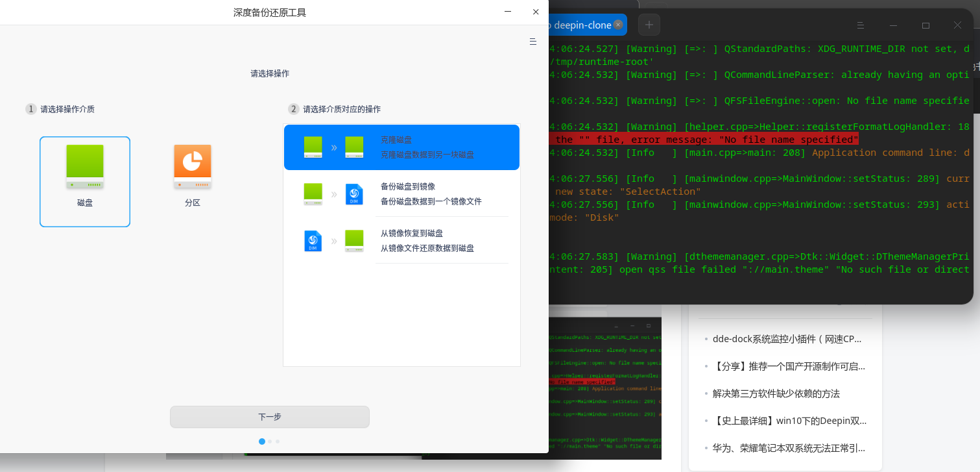This screenshot has width=980, height=472.
Task: Click the 请选择操作介质 step label
Action: click(67, 109)
